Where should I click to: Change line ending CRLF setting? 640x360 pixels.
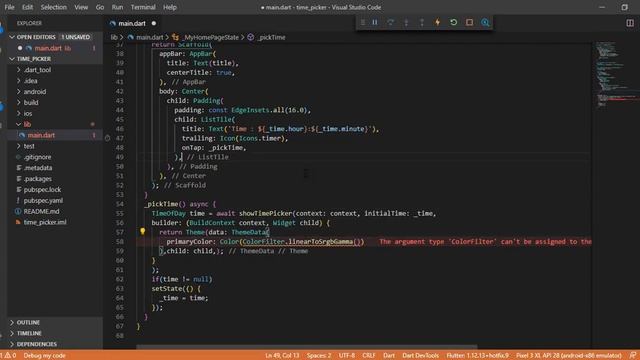[369, 356]
